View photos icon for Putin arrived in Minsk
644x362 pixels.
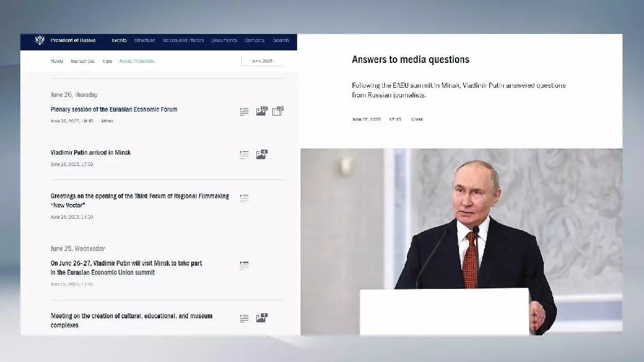coord(261,155)
